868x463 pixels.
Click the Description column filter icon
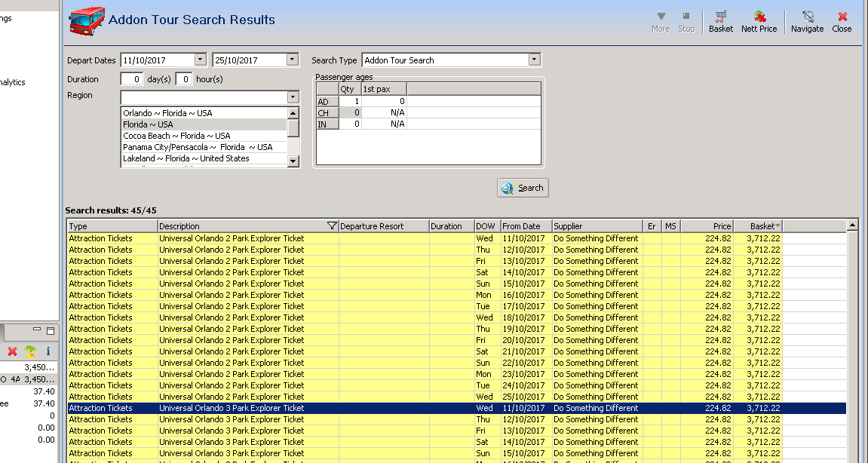[332, 226]
